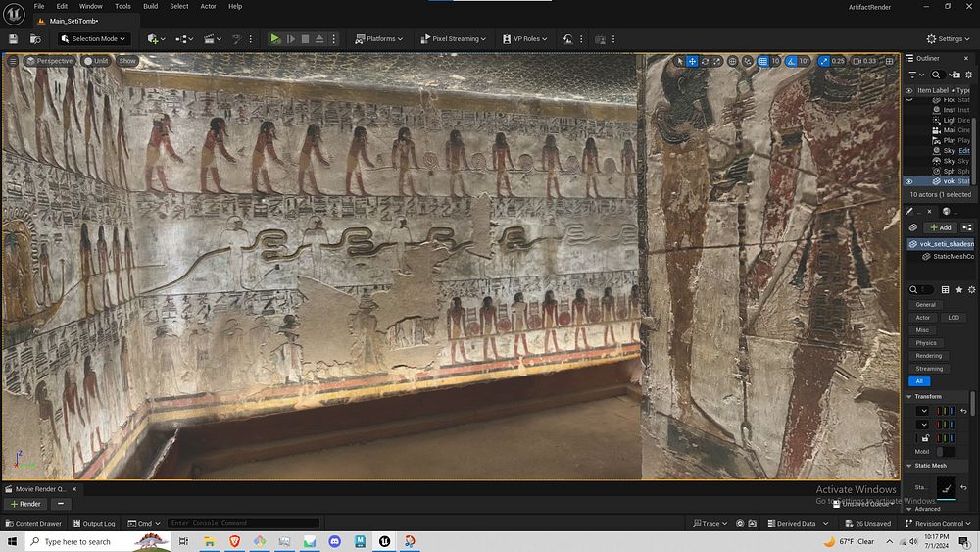The height and width of the screenshot is (552, 980).
Task: Click the Save current level icon
Action: pyautogui.click(x=13, y=38)
